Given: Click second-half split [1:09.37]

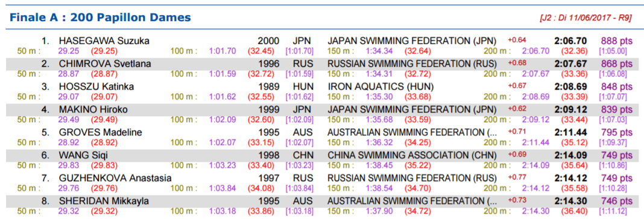Looking at the screenshot, I should point(613,143).
